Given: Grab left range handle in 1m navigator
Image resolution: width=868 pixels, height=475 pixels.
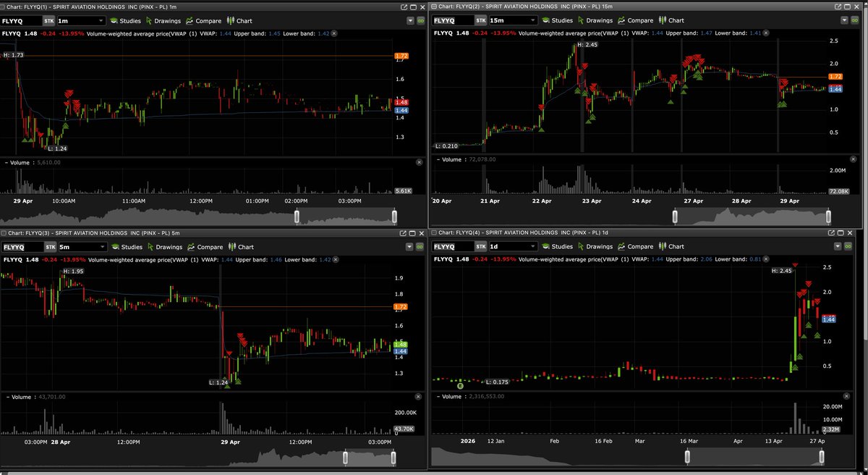Looking at the screenshot, I should click(296, 216).
